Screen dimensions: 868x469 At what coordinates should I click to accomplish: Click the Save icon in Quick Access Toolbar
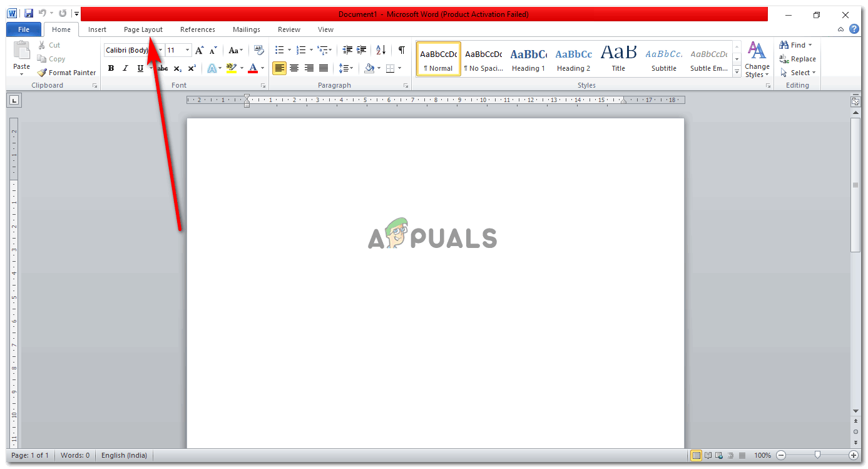29,13
